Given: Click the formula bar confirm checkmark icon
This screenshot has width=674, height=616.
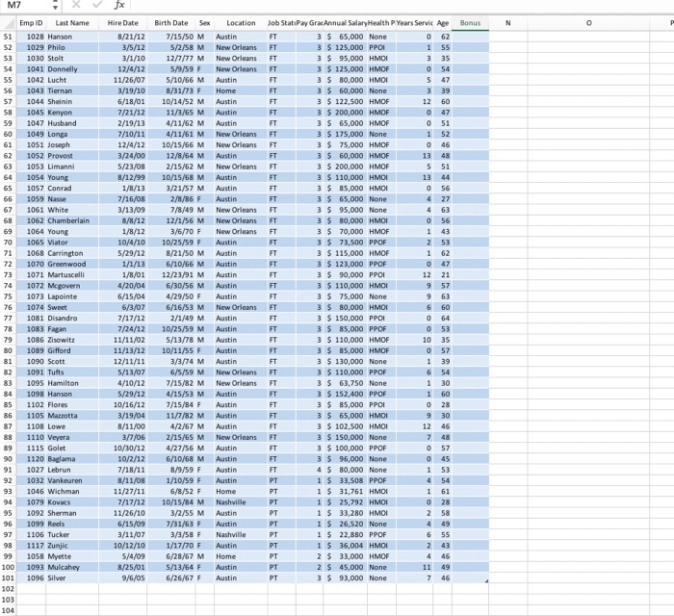Looking at the screenshot, I should coord(97,5).
